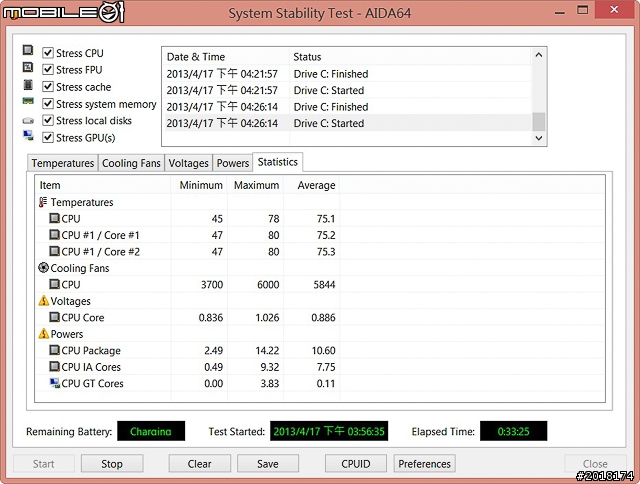Click the Cooling Fans group row in statistics
The height and width of the screenshot is (484, 640).
pos(320,268)
